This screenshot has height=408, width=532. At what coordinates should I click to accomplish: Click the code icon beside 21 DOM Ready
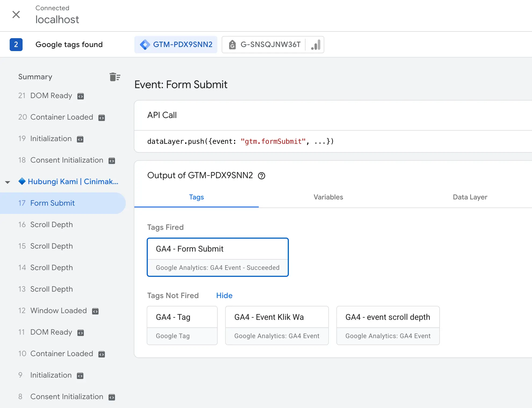click(81, 96)
